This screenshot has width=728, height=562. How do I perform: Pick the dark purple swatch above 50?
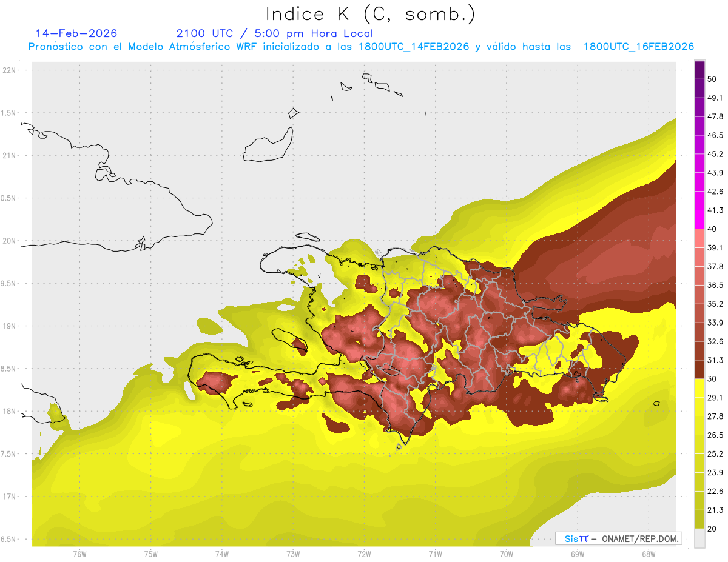[700, 70]
